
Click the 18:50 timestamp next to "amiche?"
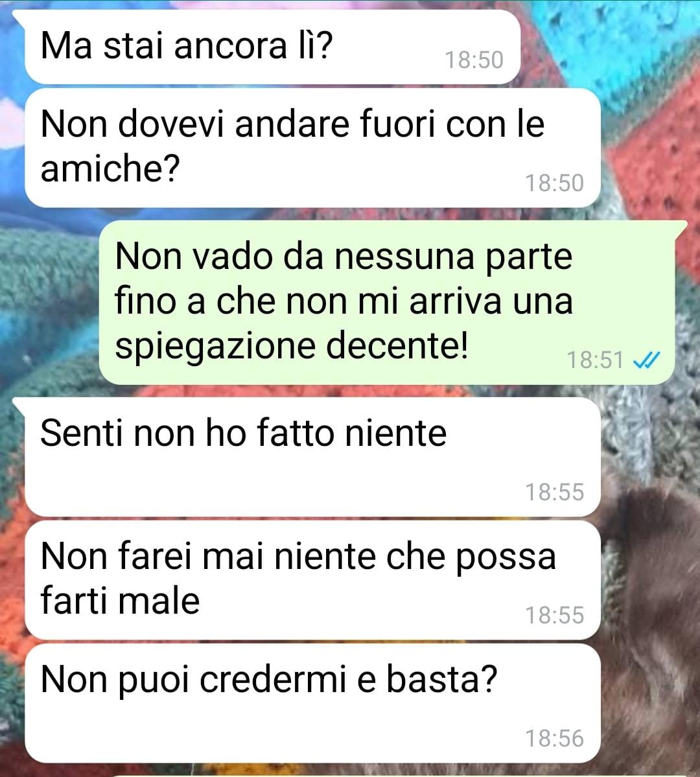pyautogui.click(x=554, y=183)
